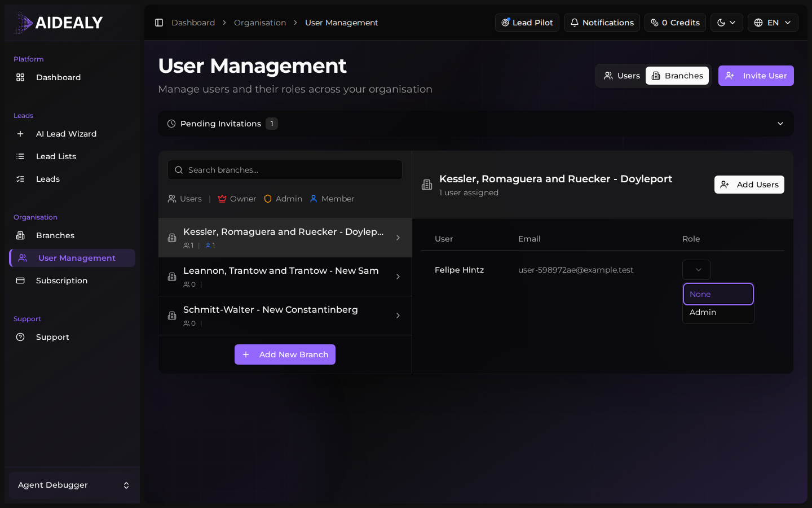The width and height of the screenshot is (812, 508).
Task: Toggle Felipe Hintz role dropdown
Action: pos(696,270)
